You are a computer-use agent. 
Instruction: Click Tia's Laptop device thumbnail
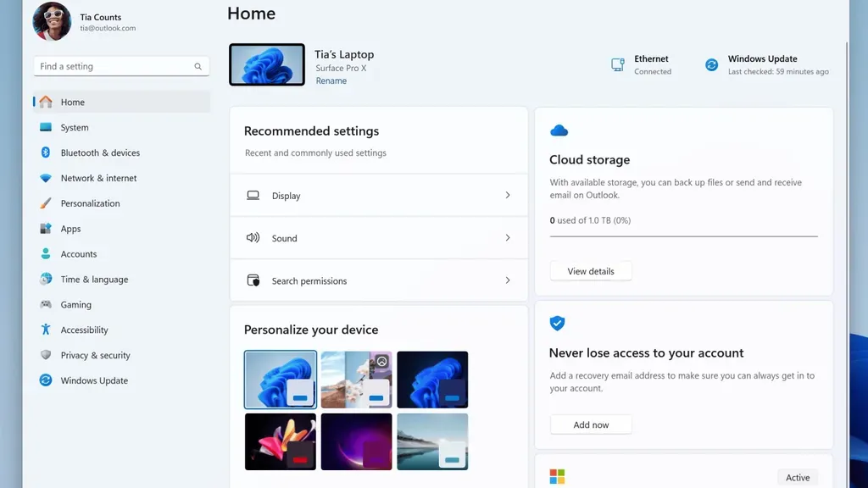[x=267, y=64]
